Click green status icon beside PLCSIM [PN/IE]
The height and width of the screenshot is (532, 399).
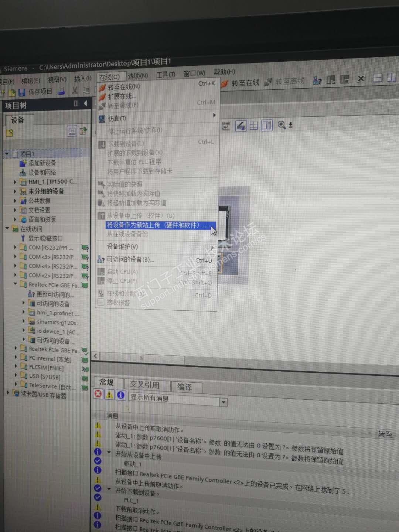pos(85,369)
